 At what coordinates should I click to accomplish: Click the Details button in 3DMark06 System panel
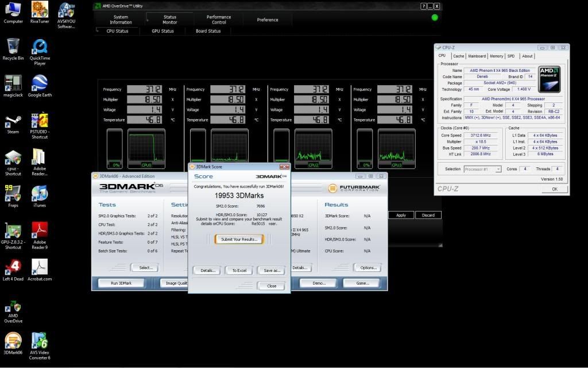point(300,268)
